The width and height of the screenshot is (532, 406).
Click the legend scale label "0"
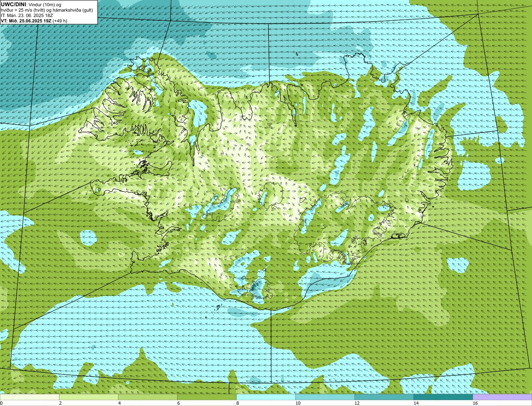(2, 403)
